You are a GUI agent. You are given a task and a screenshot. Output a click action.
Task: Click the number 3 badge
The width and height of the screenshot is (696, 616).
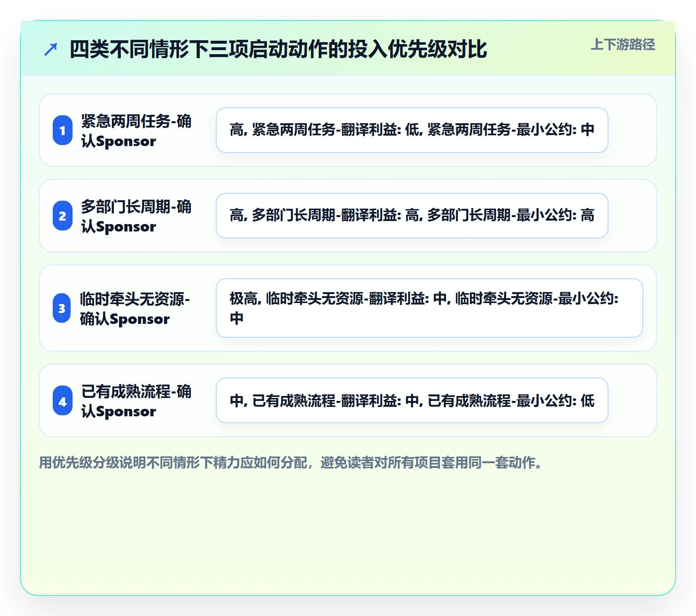pyautogui.click(x=62, y=308)
